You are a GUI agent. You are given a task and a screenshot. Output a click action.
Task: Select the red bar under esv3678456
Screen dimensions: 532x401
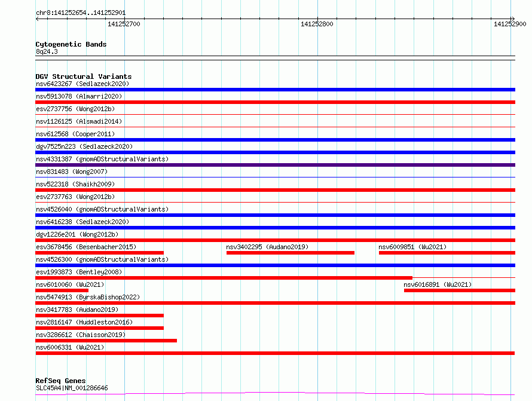(x=99, y=253)
